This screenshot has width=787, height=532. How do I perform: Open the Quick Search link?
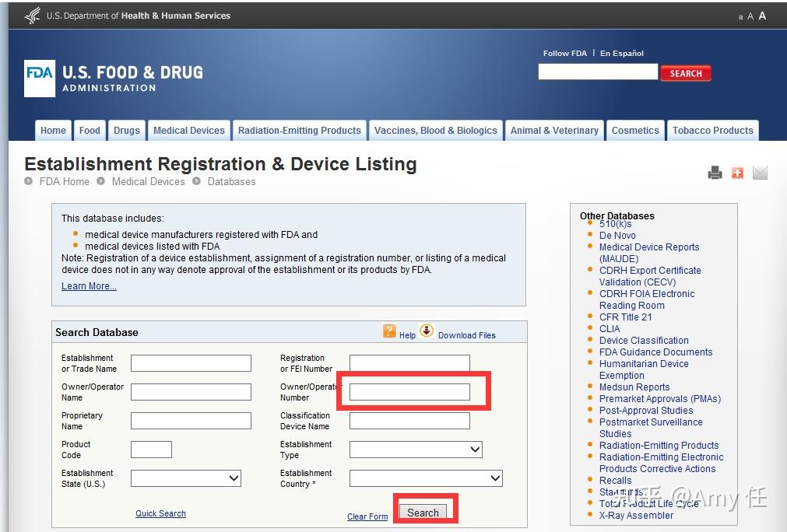pyautogui.click(x=160, y=513)
